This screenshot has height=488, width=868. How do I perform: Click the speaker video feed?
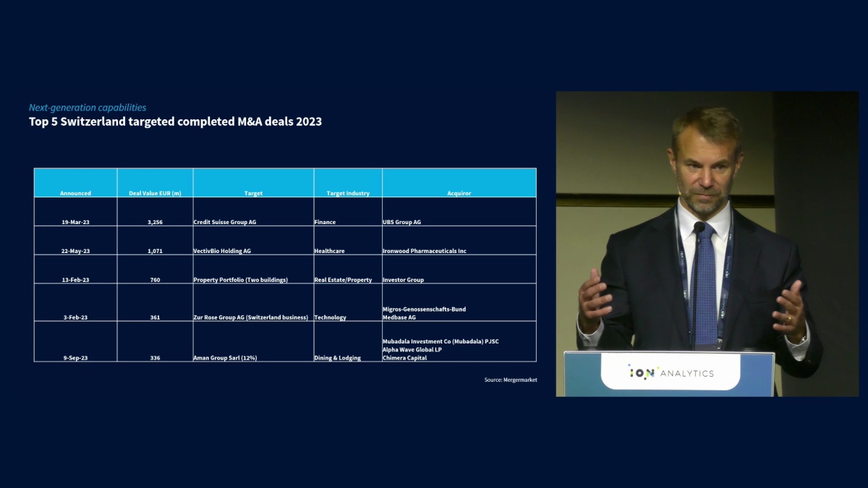(707, 244)
